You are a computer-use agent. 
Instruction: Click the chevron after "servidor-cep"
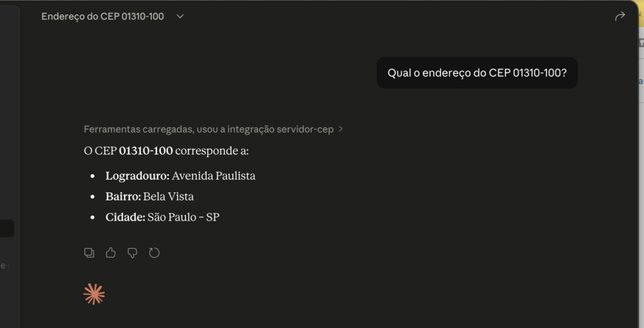click(341, 129)
